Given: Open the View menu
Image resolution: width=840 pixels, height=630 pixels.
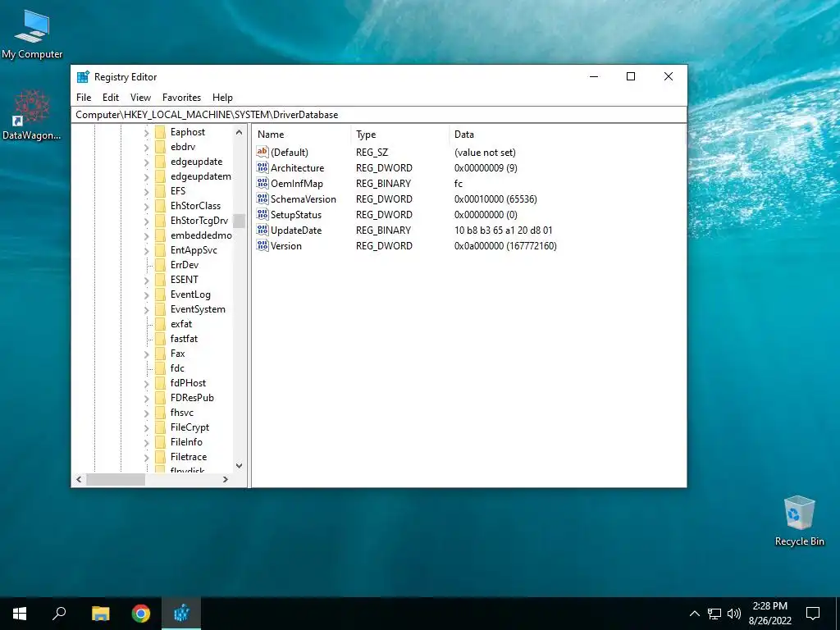Looking at the screenshot, I should 140,98.
